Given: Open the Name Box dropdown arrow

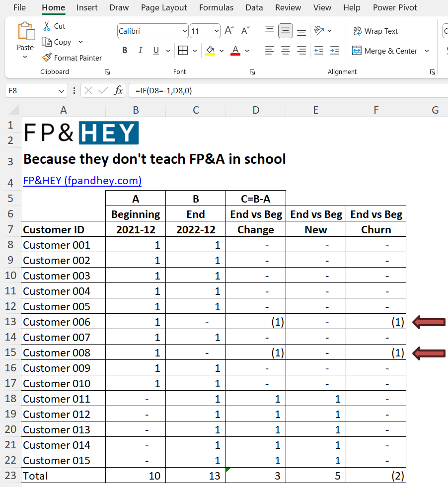Looking at the screenshot, I should 61,91.
